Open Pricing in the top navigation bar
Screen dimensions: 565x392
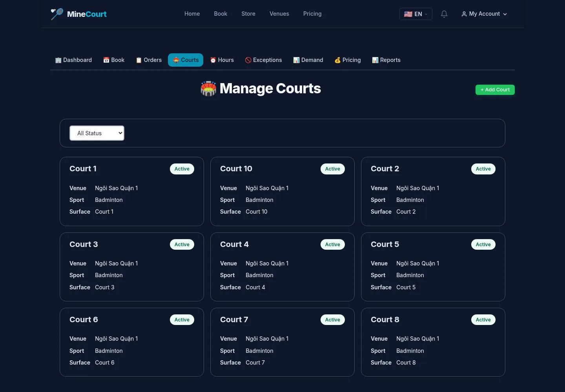tap(312, 14)
